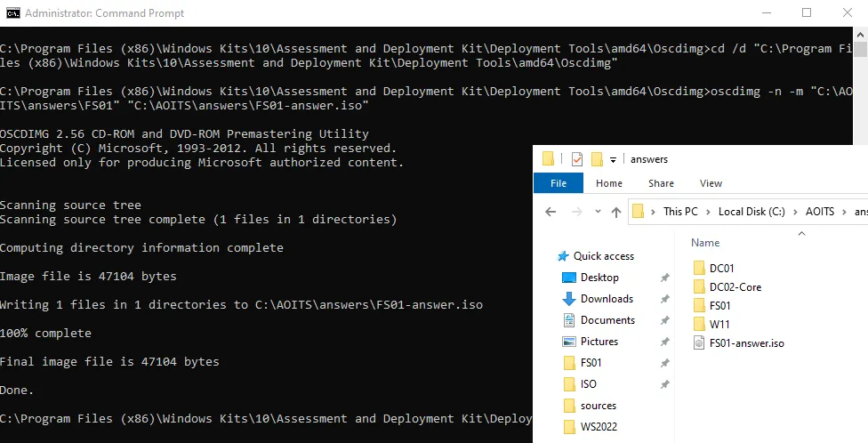Open Pictures in the navigation pane
The width and height of the screenshot is (868, 443).
pyautogui.click(x=599, y=341)
